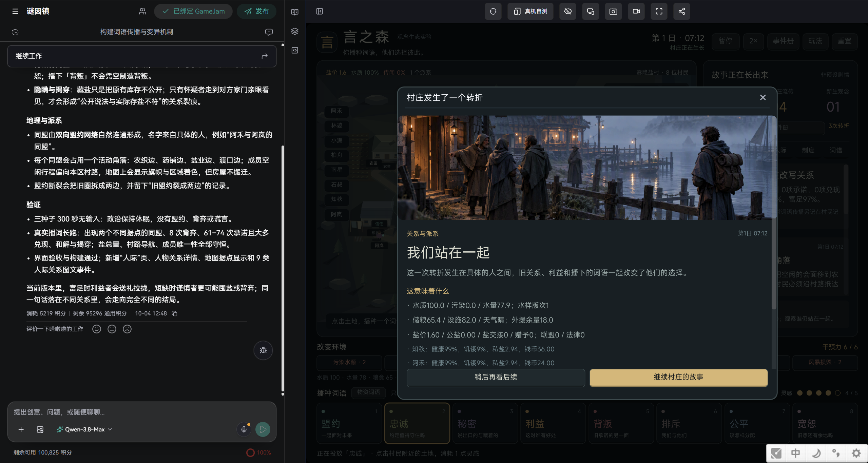Open the hamburger menu beside 谜因镇
Image resolution: width=868 pixels, height=463 pixels.
click(x=15, y=11)
